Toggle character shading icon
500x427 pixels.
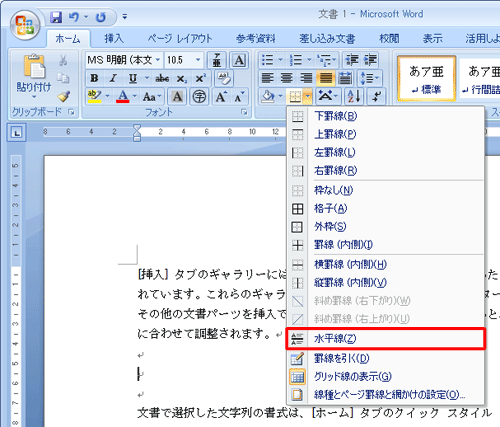point(177,97)
